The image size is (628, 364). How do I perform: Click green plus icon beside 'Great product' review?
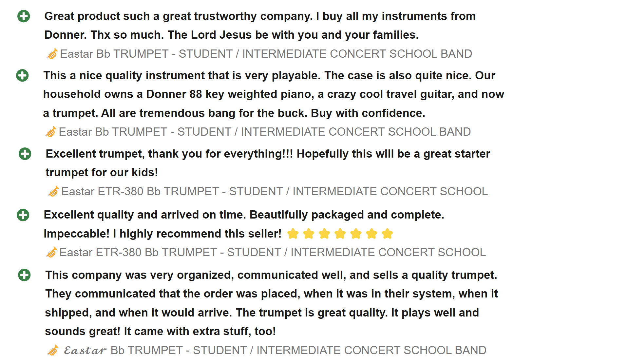coord(24,16)
